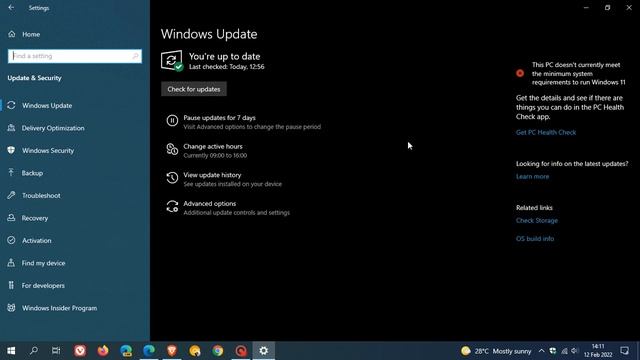Click the Settings gear in the taskbar
Screen dimensions: 640x360
(264, 351)
